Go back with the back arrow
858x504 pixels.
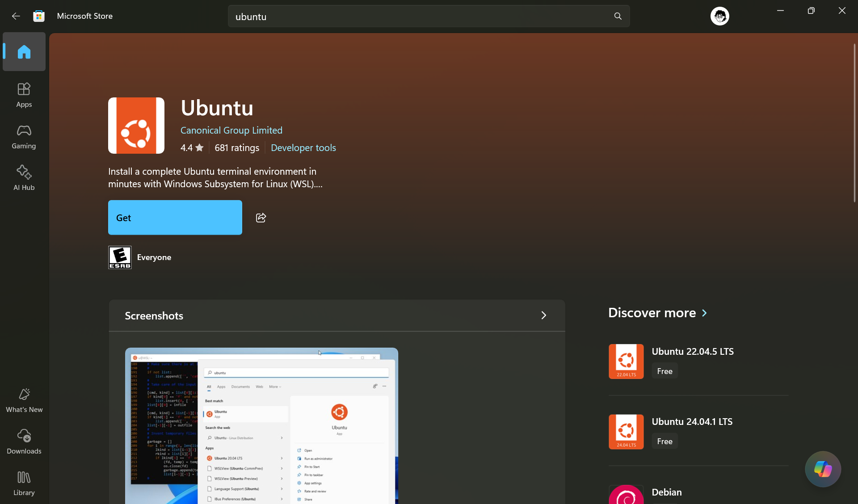pos(16,16)
